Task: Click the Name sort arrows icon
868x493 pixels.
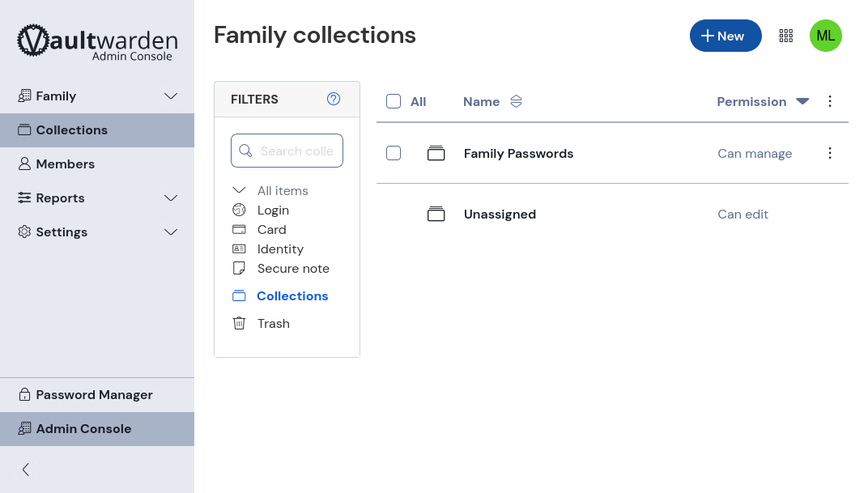Action: 516,101
